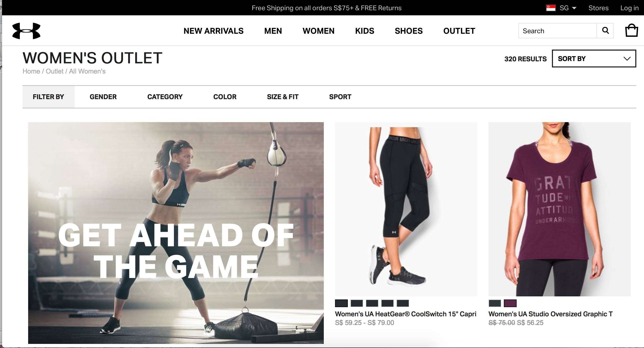Click the Under Armour logo
644x348 pixels.
tap(26, 31)
